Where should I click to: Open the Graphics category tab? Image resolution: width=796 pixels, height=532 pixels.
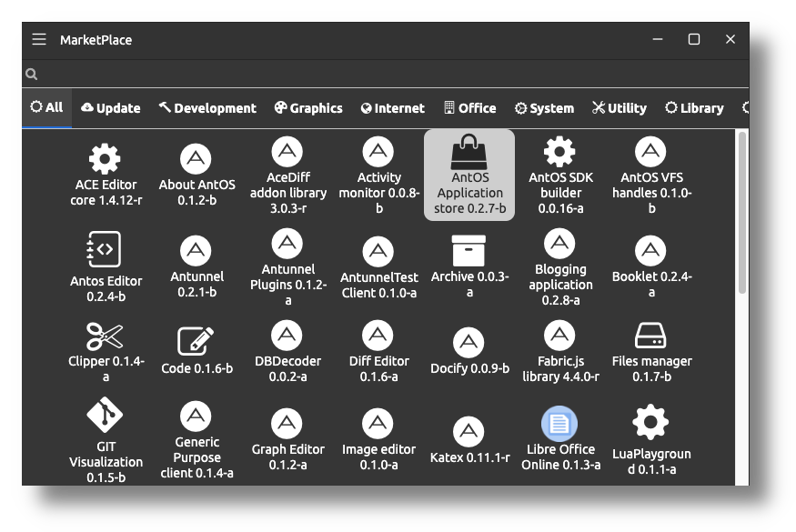(x=308, y=108)
